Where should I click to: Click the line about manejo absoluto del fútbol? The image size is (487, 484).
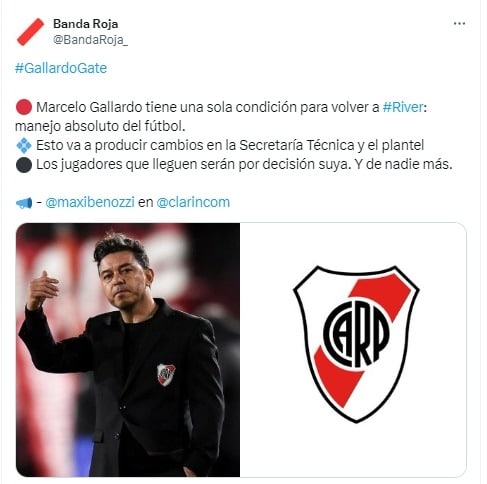click(x=100, y=126)
